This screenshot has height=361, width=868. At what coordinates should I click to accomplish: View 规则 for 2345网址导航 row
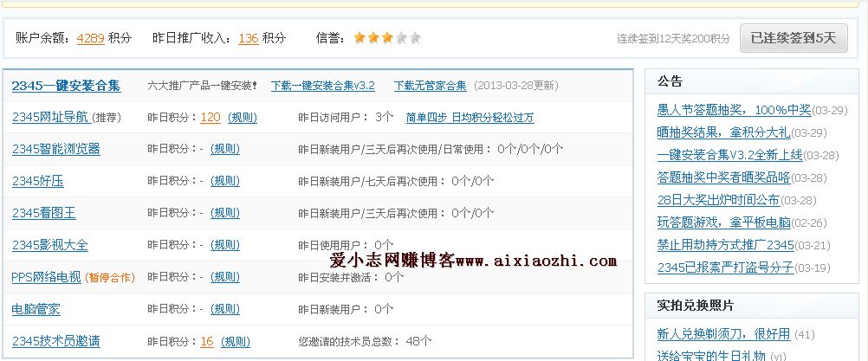(243, 117)
